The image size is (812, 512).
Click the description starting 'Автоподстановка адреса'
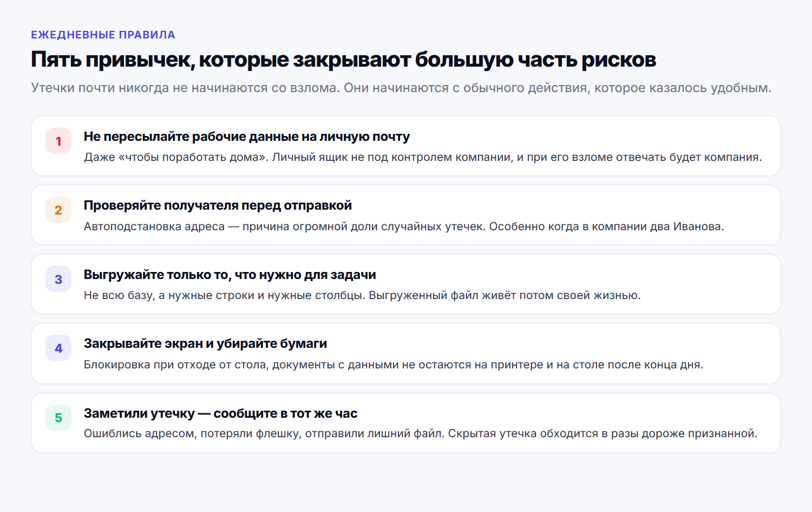tap(404, 226)
